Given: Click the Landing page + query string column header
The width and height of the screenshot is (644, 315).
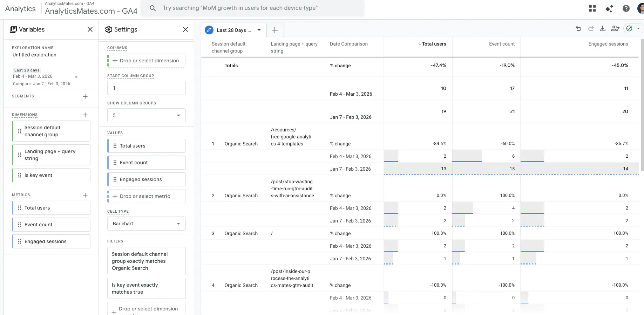Looking at the screenshot, I should pyautogui.click(x=294, y=47).
